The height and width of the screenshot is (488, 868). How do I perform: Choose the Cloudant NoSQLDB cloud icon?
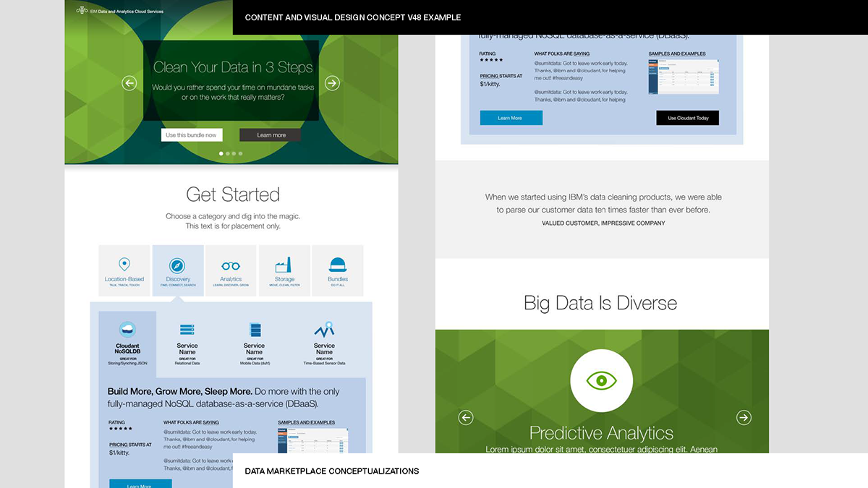[127, 329]
